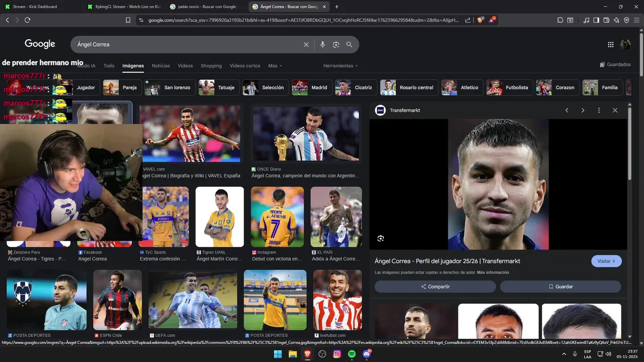The width and height of the screenshot is (644, 362).
Task: Filter images by Madrid chip
Action: 312,87
